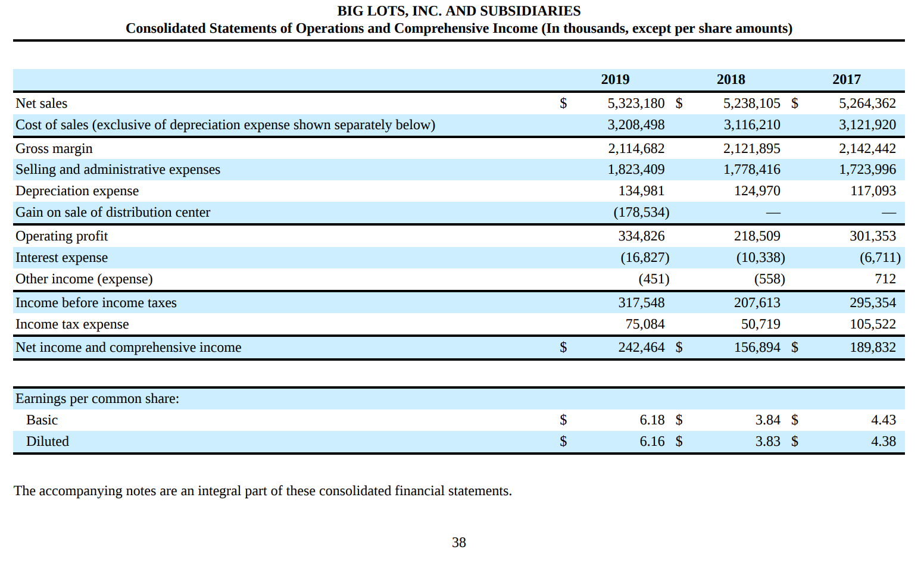Image resolution: width=924 pixels, height=569 pixels.
Task: Select the other income value 712
Action: tap(885, 279)
